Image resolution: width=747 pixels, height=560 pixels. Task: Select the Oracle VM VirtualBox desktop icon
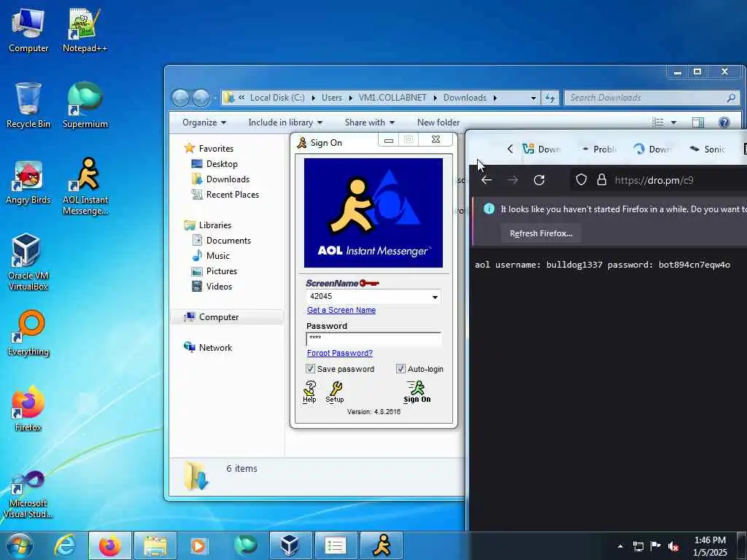click(x=28, y=262)
